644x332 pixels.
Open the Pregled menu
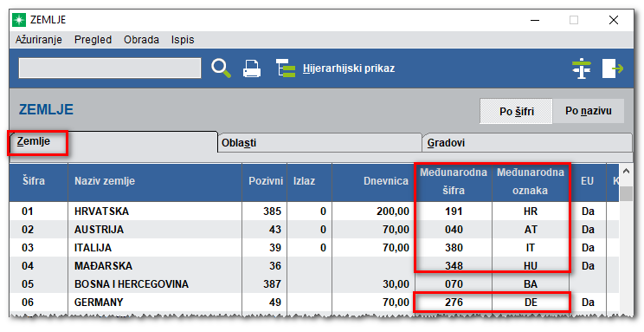pyautogui.click(x=93, y=40)
